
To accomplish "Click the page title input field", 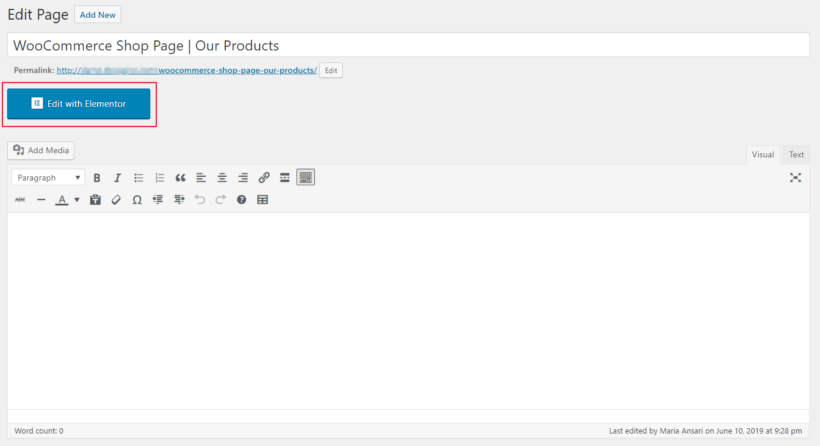I will (408, 45).
